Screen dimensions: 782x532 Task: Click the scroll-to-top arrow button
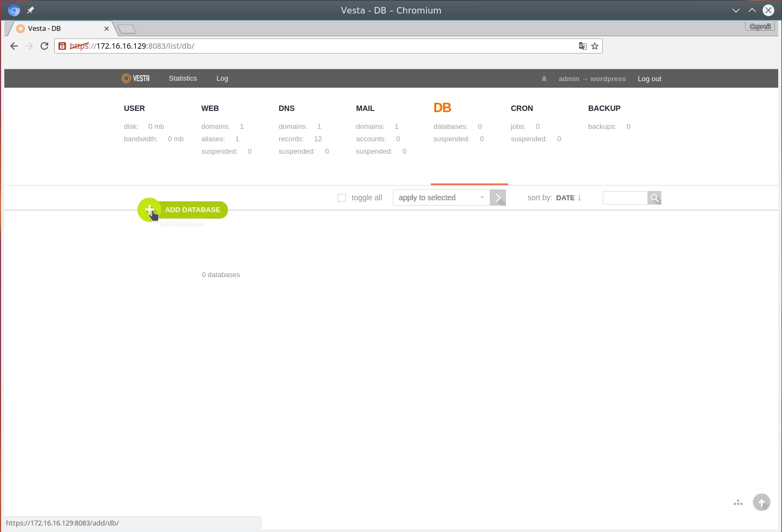click(761, 502)
